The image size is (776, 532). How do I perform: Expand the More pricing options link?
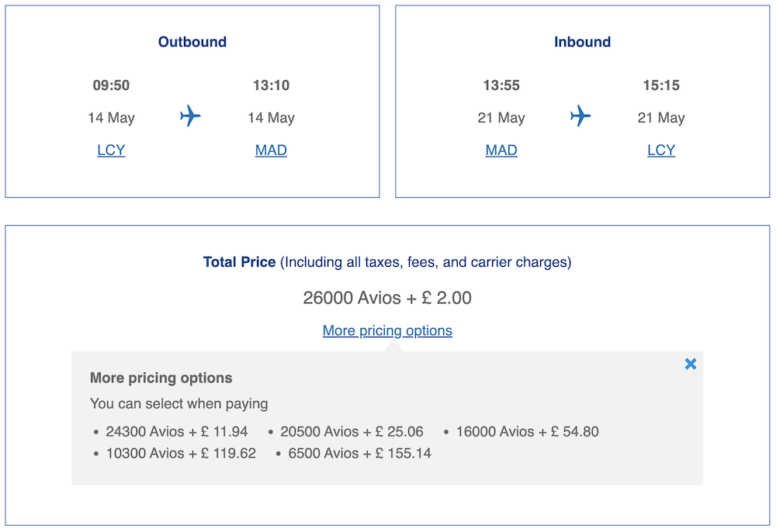387,330
